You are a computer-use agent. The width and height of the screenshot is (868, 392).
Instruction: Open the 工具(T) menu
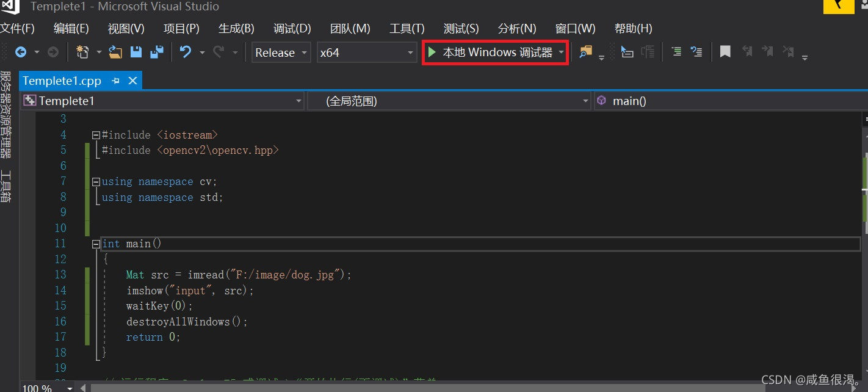[x=407, y=29]
